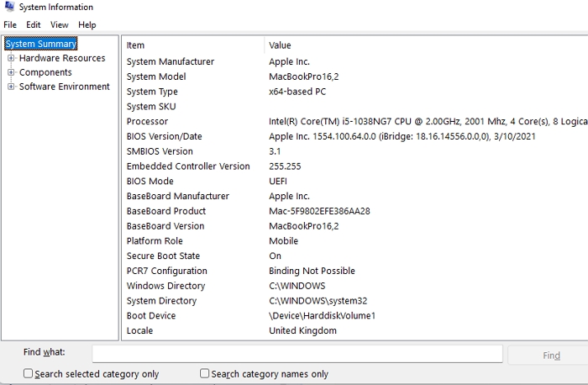Screen dimensions: 588x385
Task: Open the File menu
Action: [10, 24]
